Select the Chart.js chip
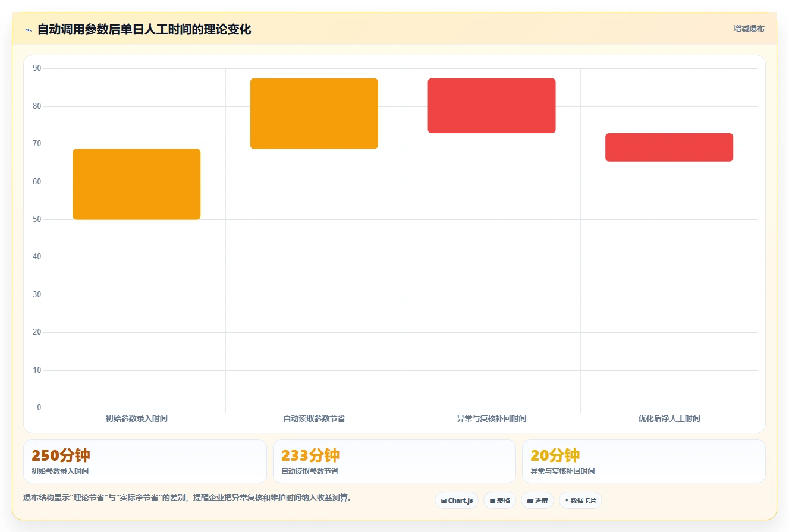 click(457, 500)
